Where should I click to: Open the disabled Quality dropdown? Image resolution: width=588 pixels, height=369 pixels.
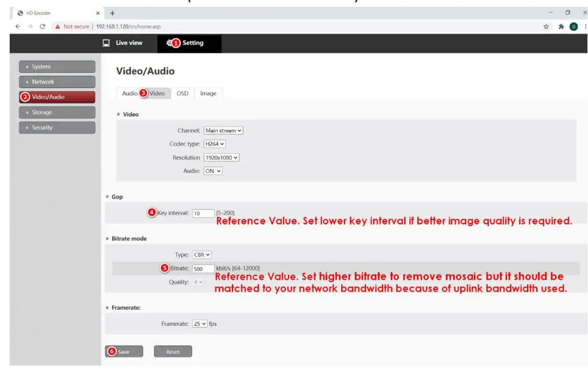(x=198, y=282)
